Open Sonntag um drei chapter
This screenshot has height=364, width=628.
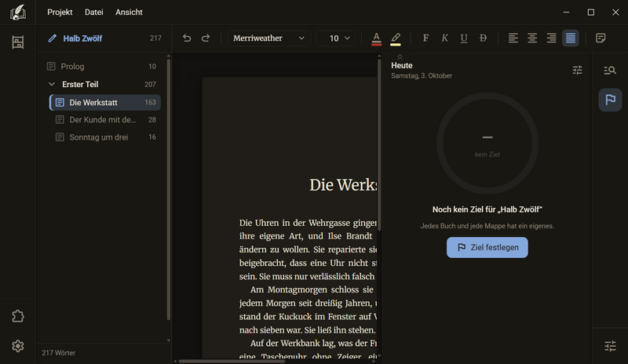[x=105, y=137]
